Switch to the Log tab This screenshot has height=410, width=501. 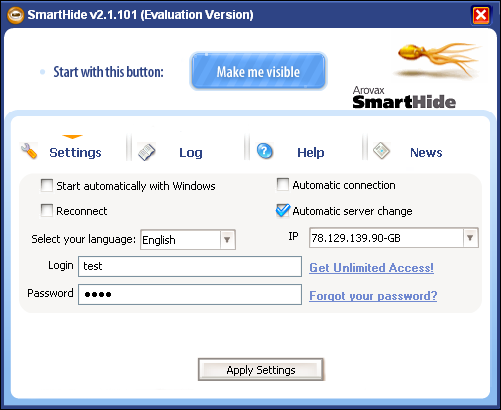click(191, 153)
